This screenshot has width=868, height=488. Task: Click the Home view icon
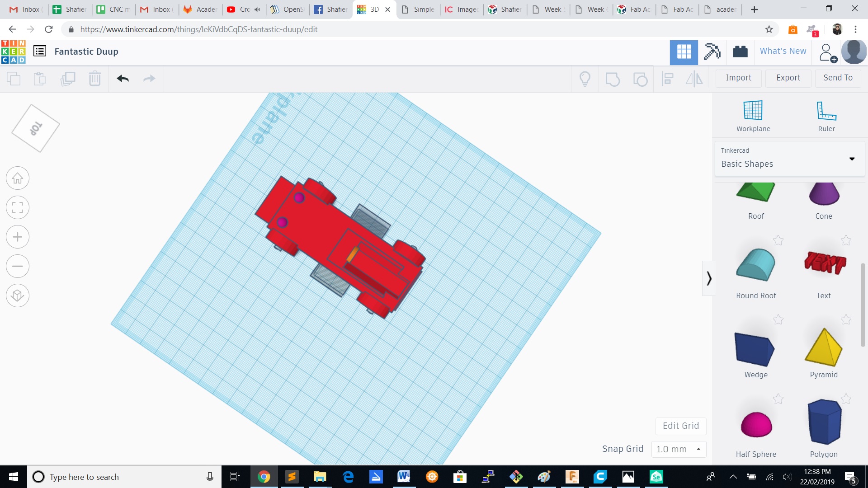click(x=17, y=178)
